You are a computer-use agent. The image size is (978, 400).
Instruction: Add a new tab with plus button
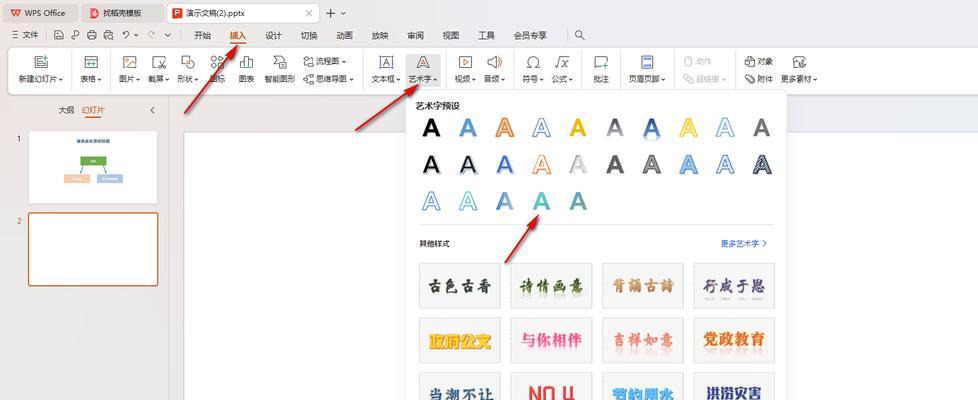(x=331, y=13)
